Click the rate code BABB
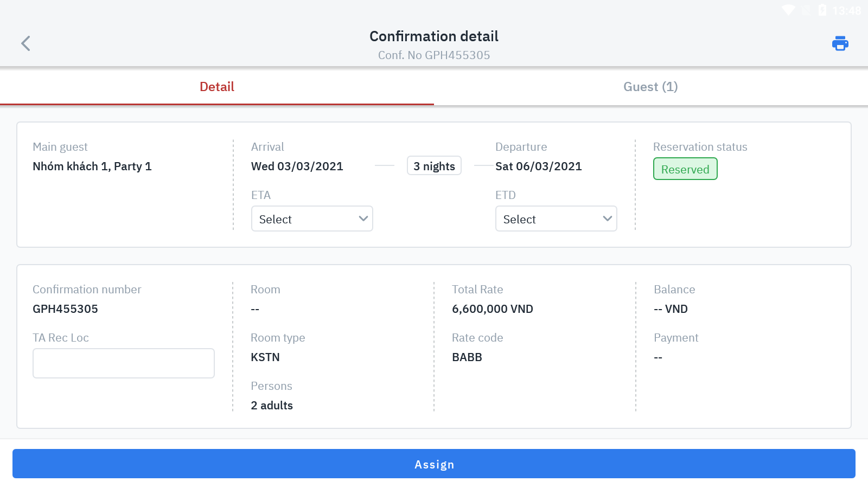This screenshot has width=868, height=488. [x=467, y=357]
